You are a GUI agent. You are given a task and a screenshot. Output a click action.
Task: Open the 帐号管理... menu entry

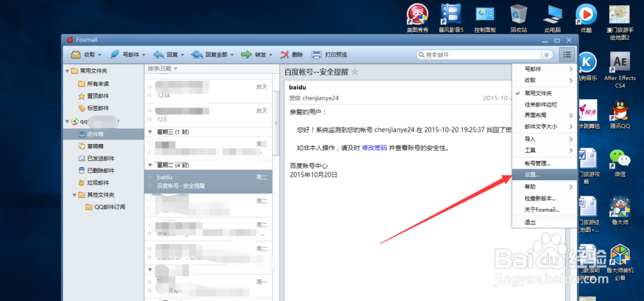click(544, 163)
